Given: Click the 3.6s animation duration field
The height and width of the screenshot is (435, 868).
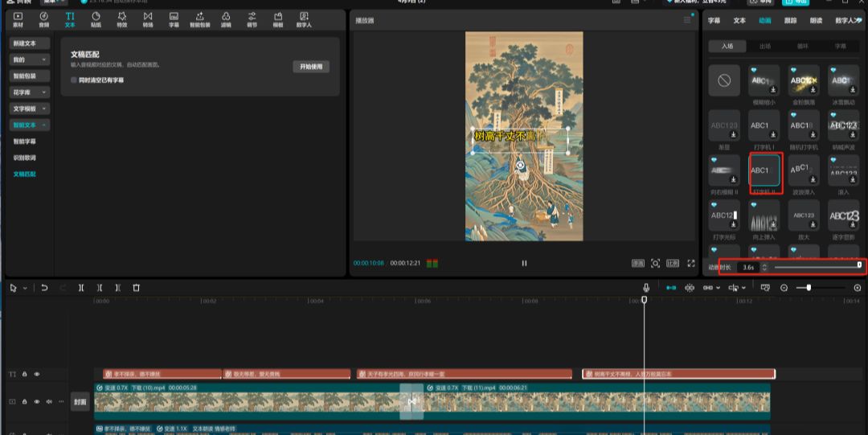Looking at the screenshot, I should coord(748,267).
